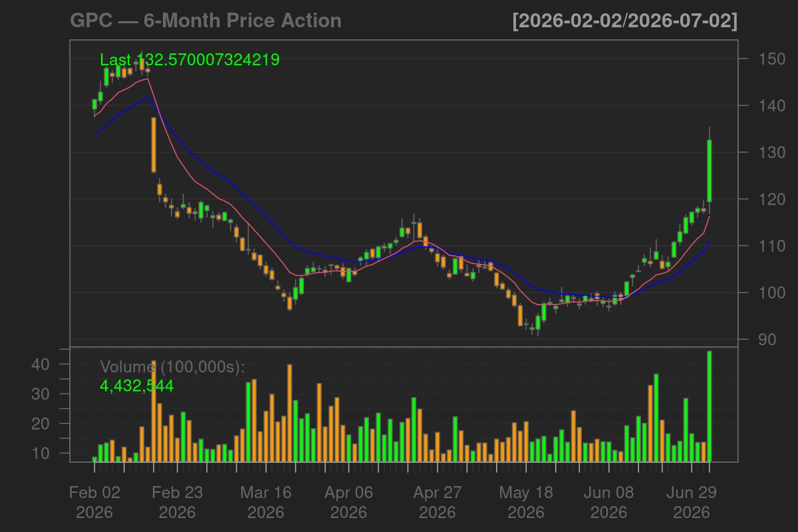Click the Jun 29 2026 date label
This screenshot has width=798, height=532.
(692, 503)
